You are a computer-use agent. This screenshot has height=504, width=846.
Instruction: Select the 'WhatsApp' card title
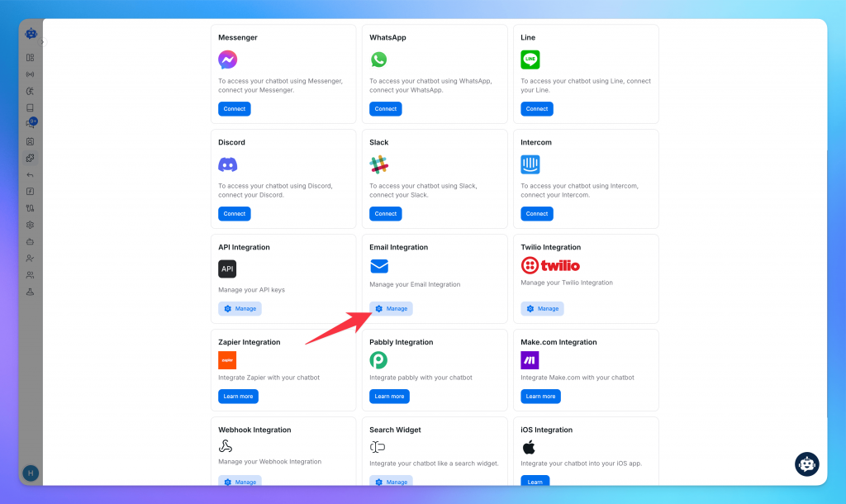(388, 38)
